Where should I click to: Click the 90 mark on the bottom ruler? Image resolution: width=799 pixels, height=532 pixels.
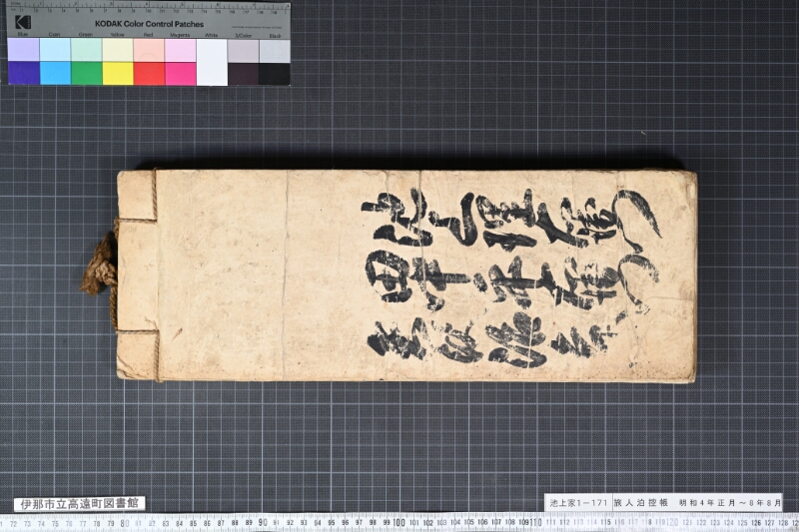[263, 523]
